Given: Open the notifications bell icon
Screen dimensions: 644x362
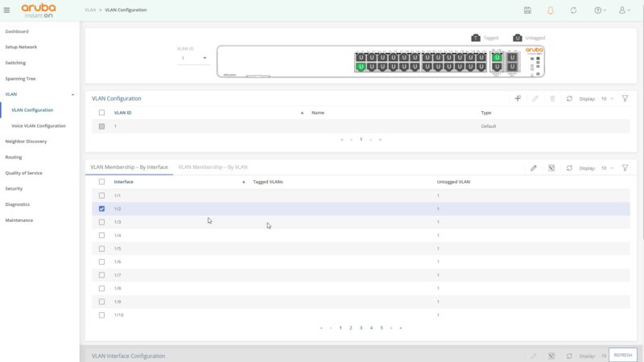Looking at the screenshot, I should tap(551, 10).
